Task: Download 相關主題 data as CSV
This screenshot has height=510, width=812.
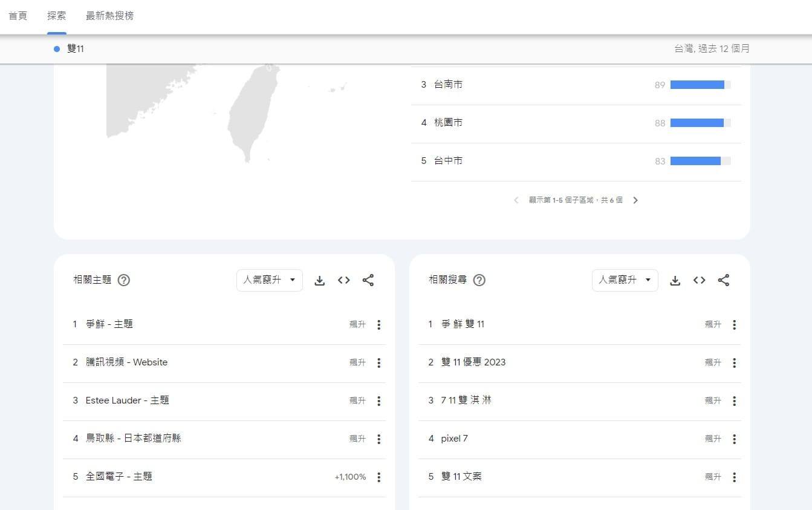Action: (x=320, y=280)
